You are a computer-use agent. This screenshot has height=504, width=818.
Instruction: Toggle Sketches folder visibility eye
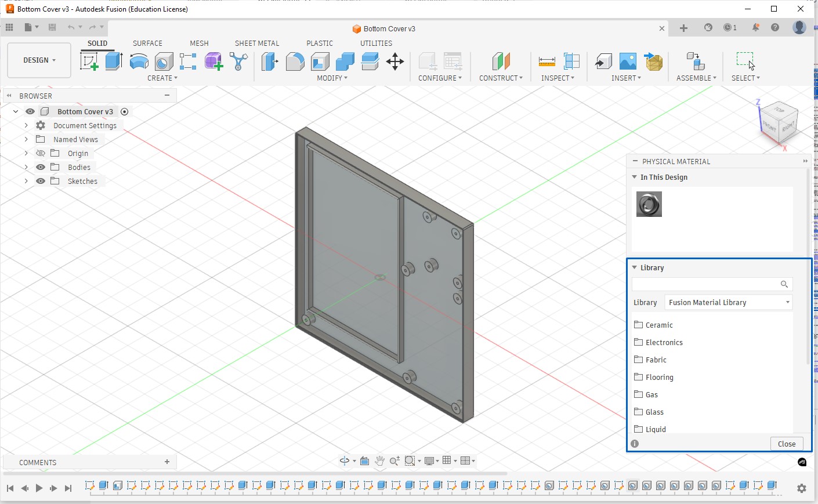pos(41,181)
